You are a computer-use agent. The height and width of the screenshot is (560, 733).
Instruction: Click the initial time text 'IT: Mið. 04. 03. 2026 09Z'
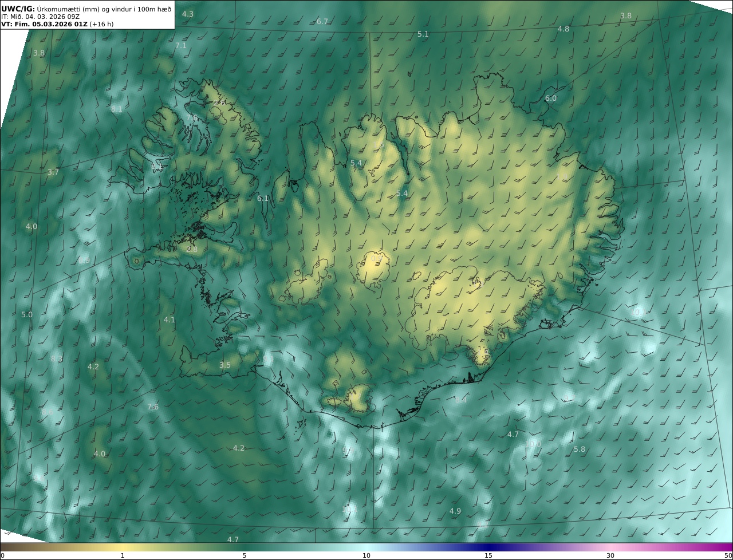tap(40, 17)
